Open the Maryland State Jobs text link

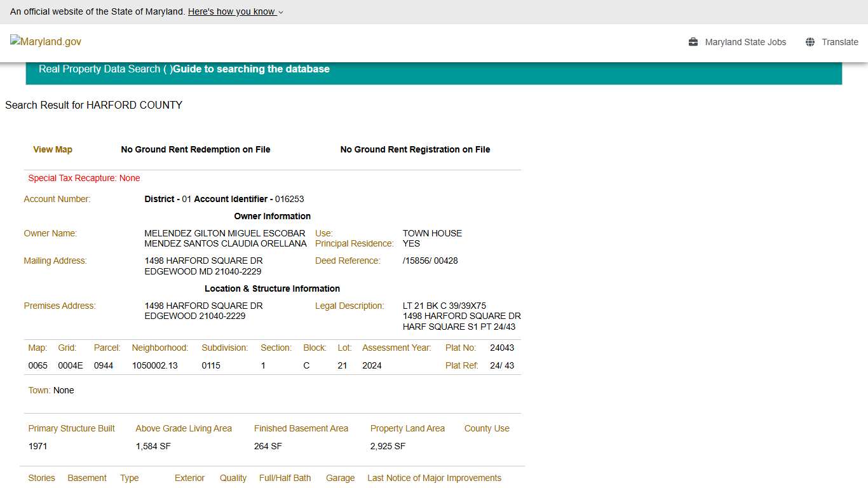(x=745, y=42)
